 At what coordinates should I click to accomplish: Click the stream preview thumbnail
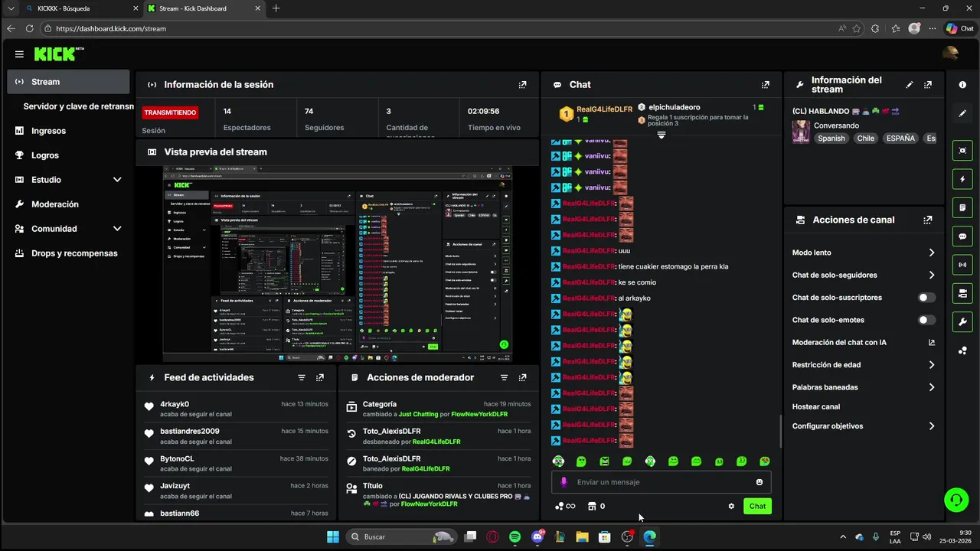pos(338,264)
